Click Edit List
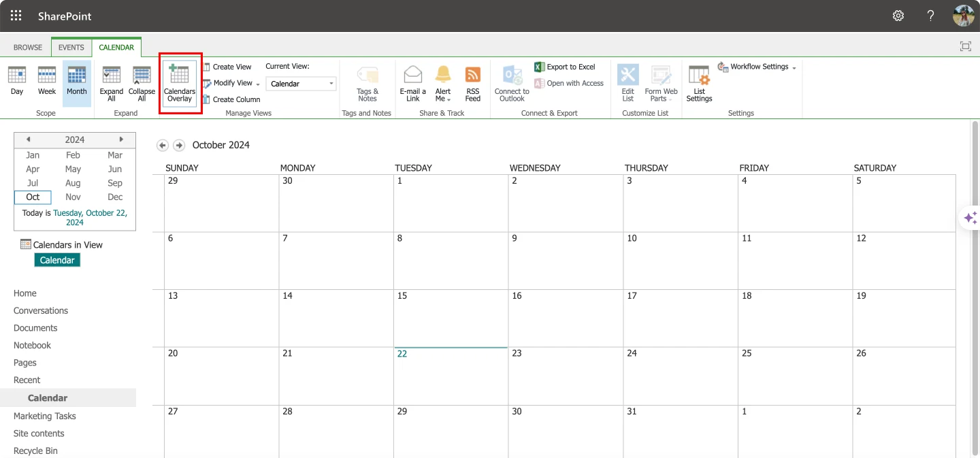980x458 pixels. click(x=628, y=84)
